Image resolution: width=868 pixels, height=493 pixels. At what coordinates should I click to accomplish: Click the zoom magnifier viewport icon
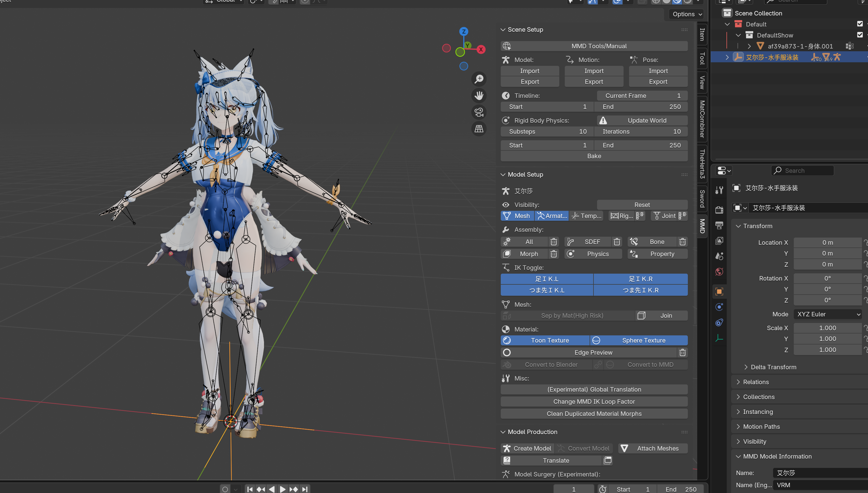coord(479,79)
